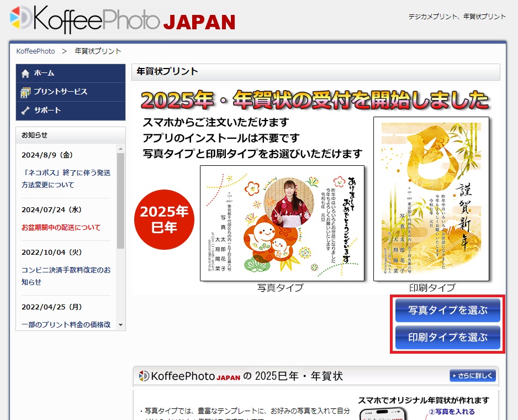Click the news list scroll-up arrow

120,149
